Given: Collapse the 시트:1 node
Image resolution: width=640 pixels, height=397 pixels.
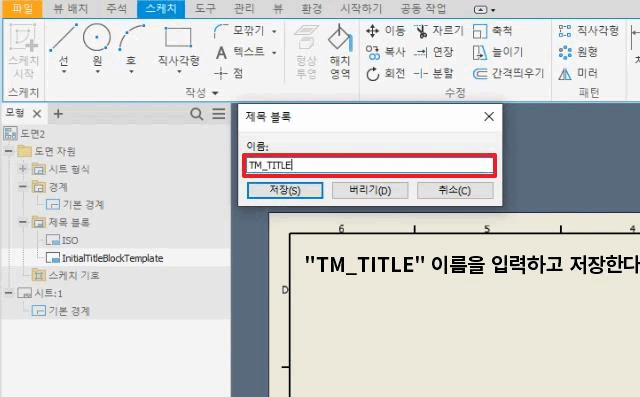Looking at the screenshot, I should click(x=8, y=293).
